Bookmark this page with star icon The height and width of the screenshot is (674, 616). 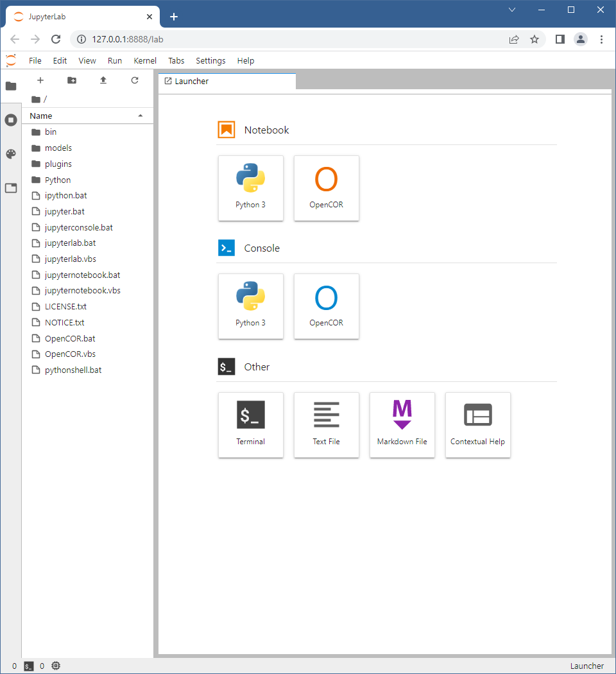pyautogui.click(x=534, y=39)
